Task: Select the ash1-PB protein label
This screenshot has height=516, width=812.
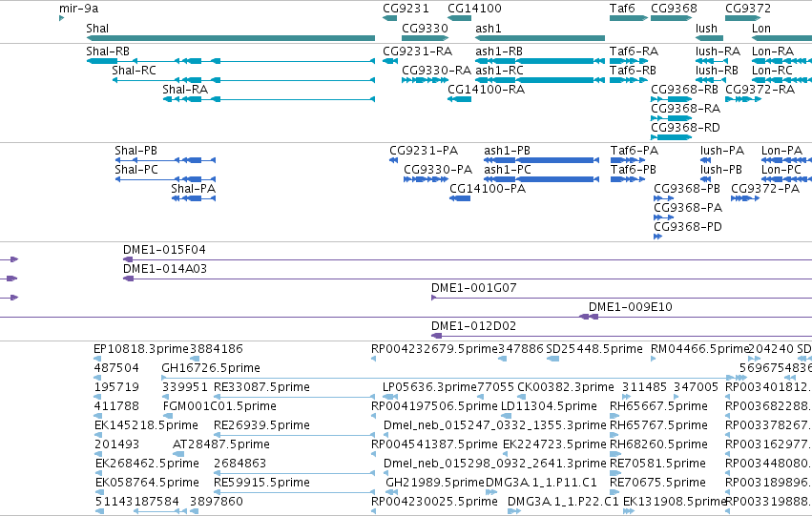Action: pyautogui.click(x=507, y=151)
